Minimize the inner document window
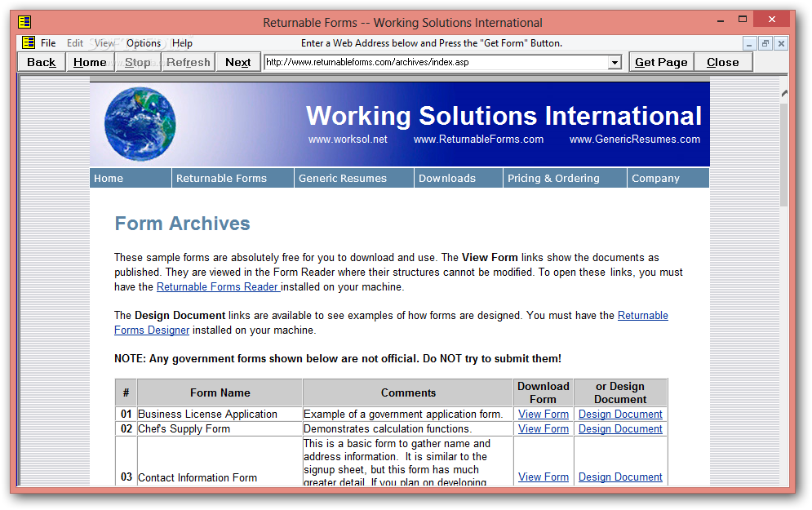The height and width of the screenshot is (510, 812). (749, 43)
